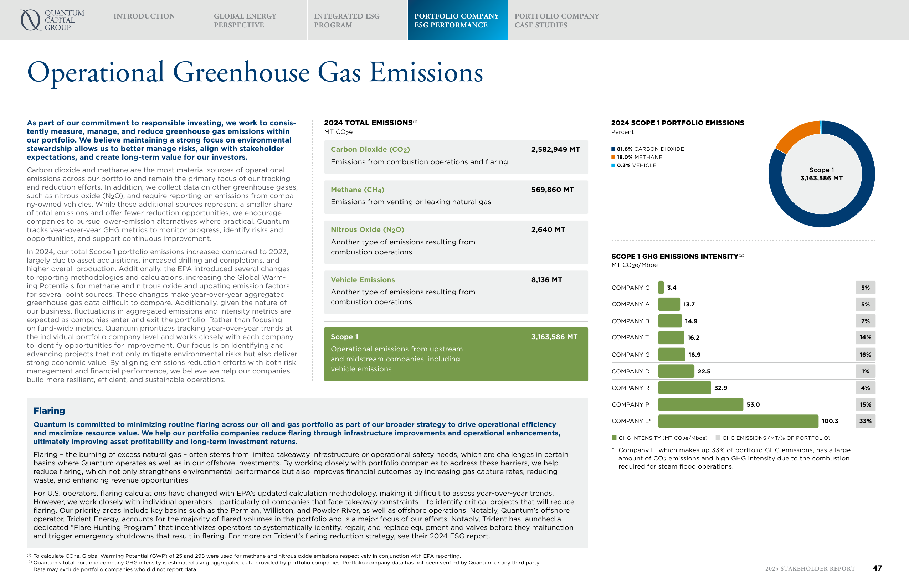Click the dark blue Carbon Dioxide legend swatch
The height and width of the screenshot is (588, 909).
(x=613, y=149)
